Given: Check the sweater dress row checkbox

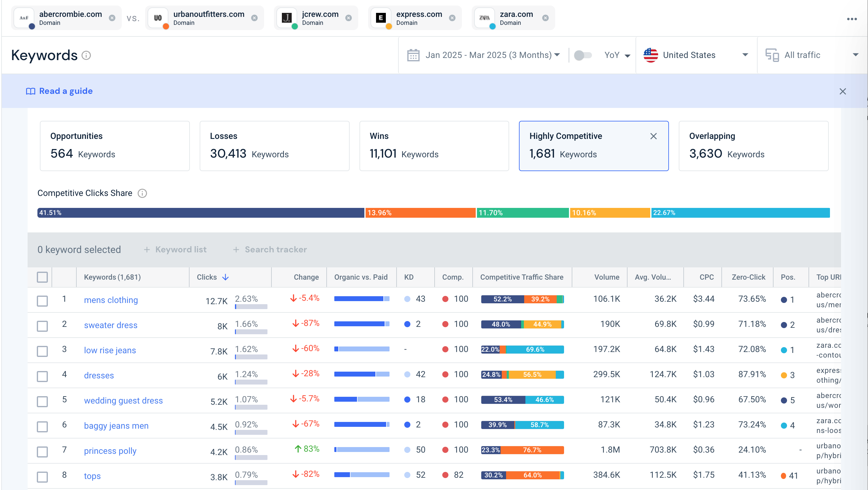Looking at the screenshot, I should [x=42, y=326].
